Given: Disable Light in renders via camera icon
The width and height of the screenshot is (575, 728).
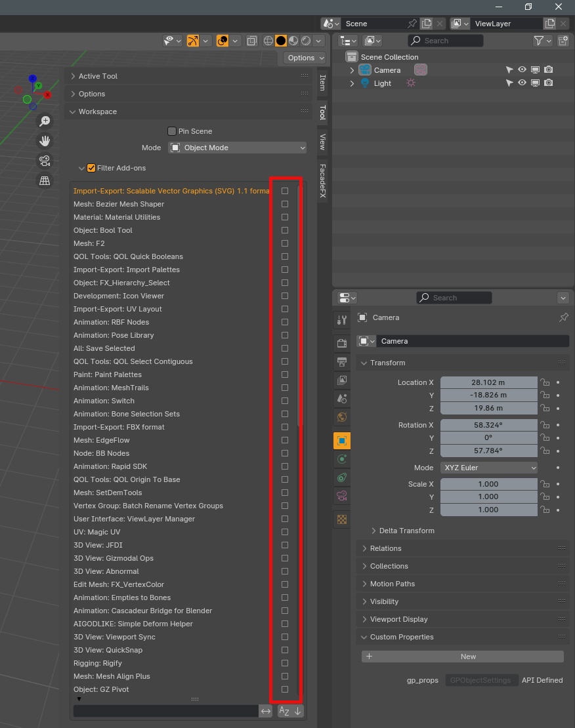Looking at the screenshot, I should [549, 83].
